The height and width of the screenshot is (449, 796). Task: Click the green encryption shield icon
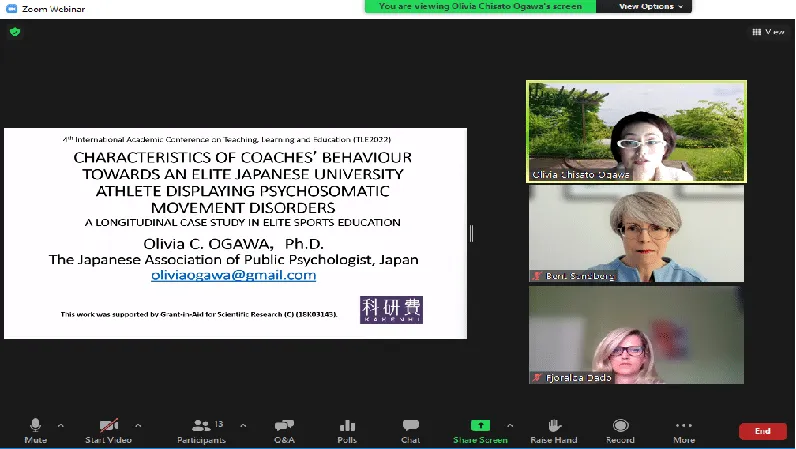[14, 31]
